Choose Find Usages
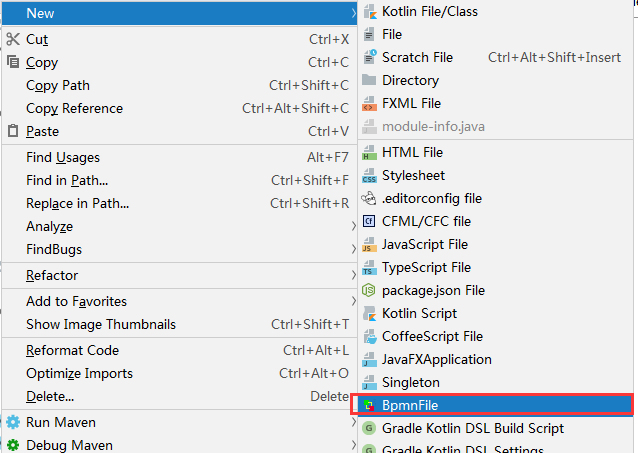 [179, 158]
